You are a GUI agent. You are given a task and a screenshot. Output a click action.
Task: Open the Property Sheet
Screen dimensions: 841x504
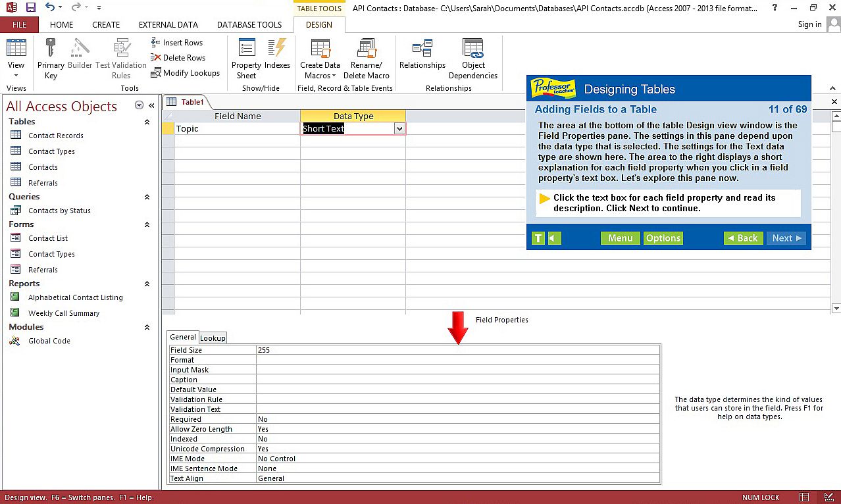(246, 59)
